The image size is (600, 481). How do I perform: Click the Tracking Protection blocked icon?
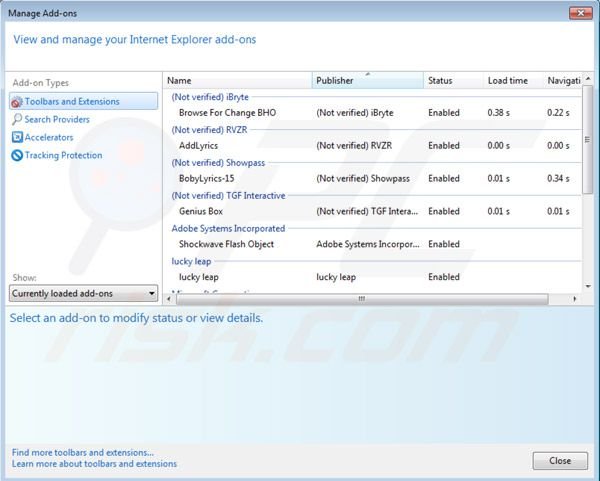click(x=17, y=155)
